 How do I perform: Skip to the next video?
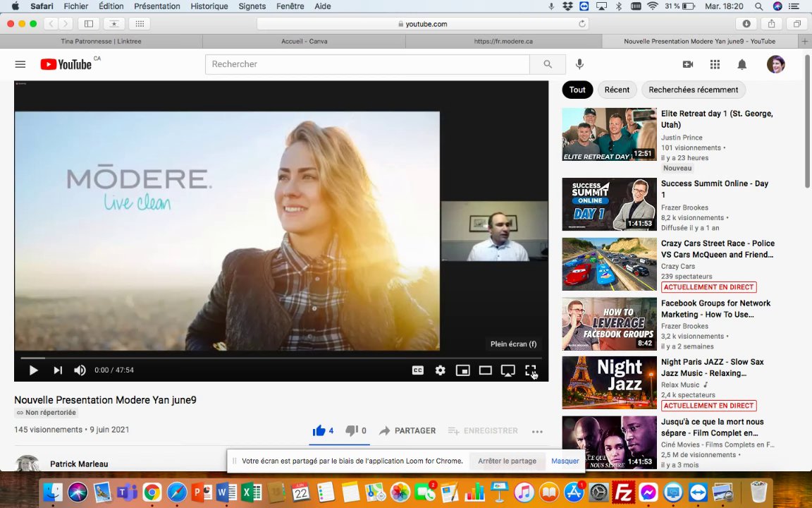pyautogui.click(x=58, y=370)
